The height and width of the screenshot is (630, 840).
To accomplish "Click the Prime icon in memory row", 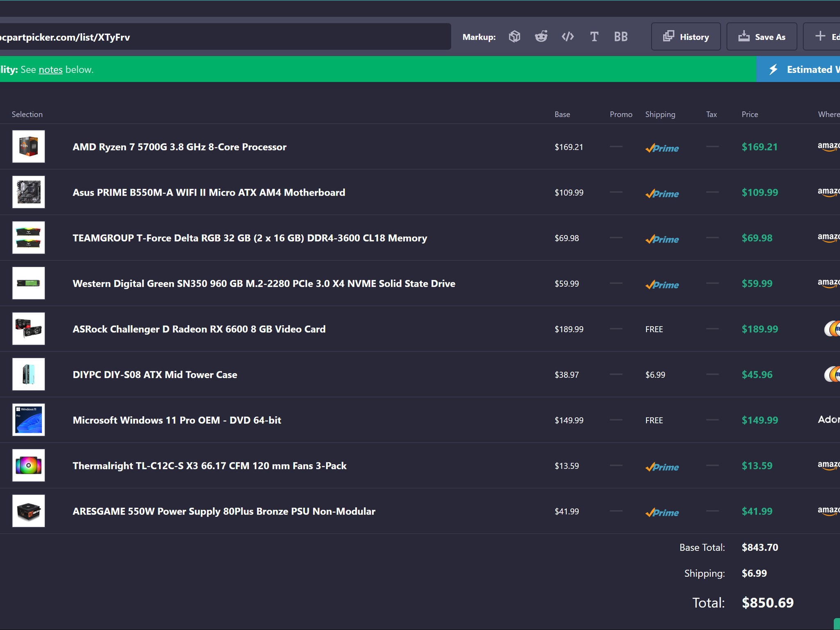I will 662,239.
